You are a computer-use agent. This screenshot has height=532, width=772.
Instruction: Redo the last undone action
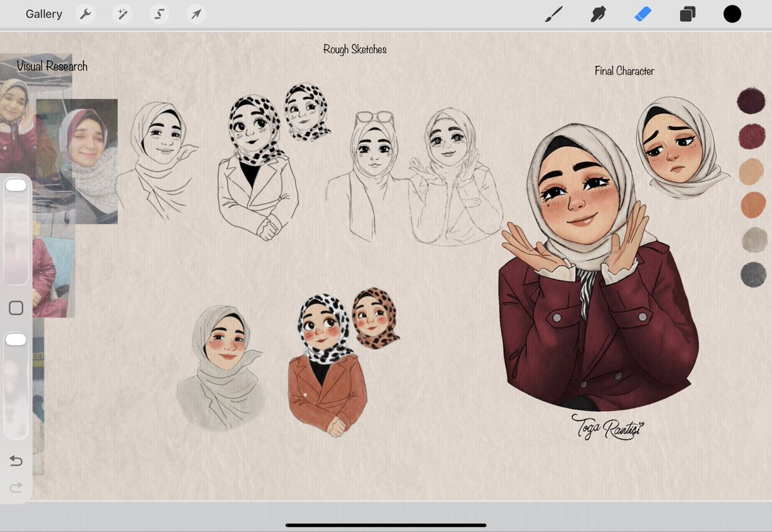(x=16, y=488)
